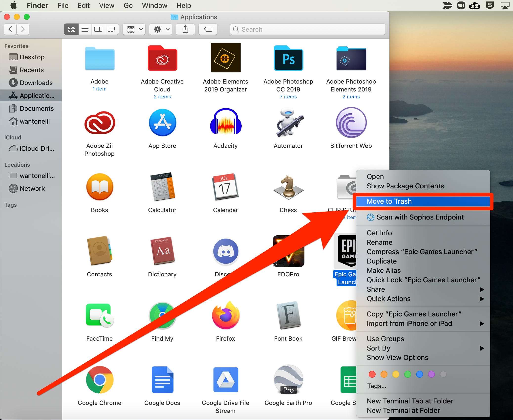Viewport: 513px width, 420px height.
Task: Select the Adobe Photoshop Elements 2019 folder
Action: [x=351, y=59]
